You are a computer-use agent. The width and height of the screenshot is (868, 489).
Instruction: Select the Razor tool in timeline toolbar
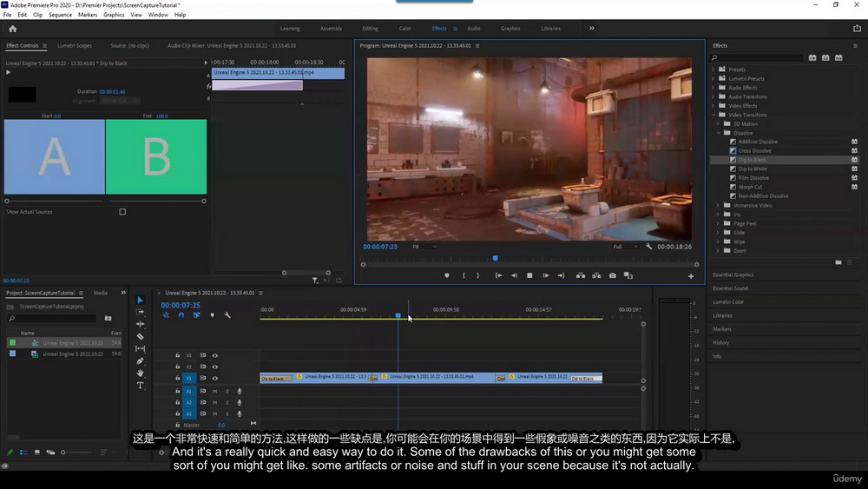[140, 336]
